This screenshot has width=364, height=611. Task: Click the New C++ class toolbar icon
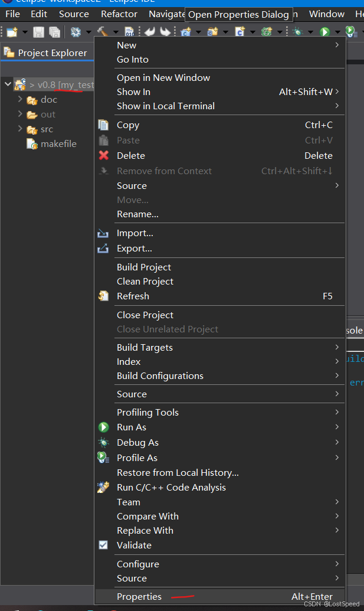(x=267, y=32)
